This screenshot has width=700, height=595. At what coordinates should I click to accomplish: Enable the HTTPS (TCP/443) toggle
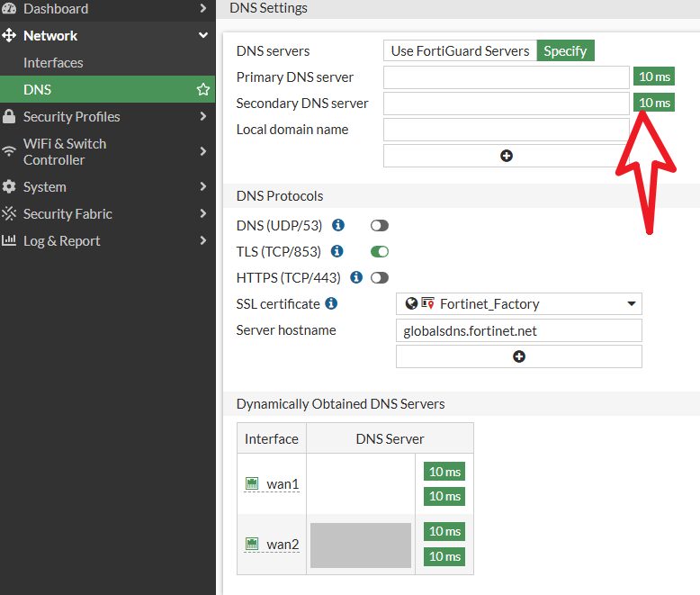pos(379,278)
